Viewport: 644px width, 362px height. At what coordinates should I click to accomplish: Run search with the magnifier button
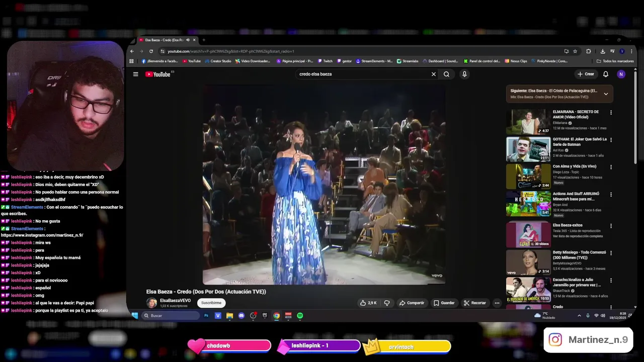tap(446, 74)
